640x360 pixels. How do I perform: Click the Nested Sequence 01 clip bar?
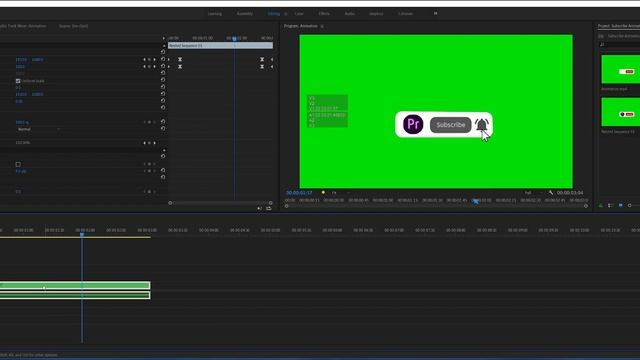pos(220,46)
